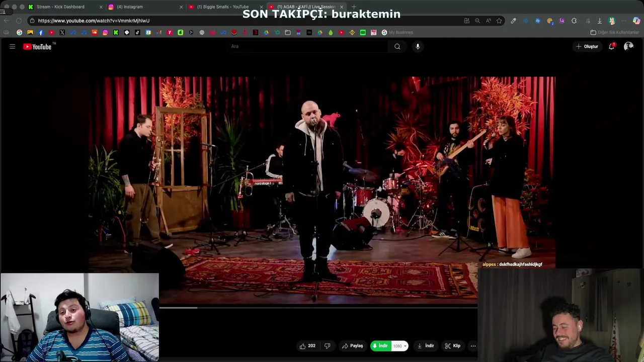This screenshot has width=644, height=362.
Task: Open the browser extensions puzzle icon
Action: [574, 21]
